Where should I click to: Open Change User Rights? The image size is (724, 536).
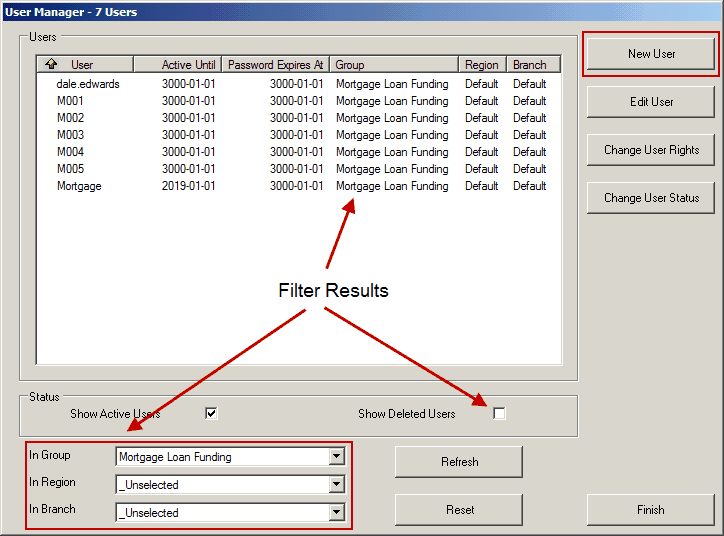[651, 150]
